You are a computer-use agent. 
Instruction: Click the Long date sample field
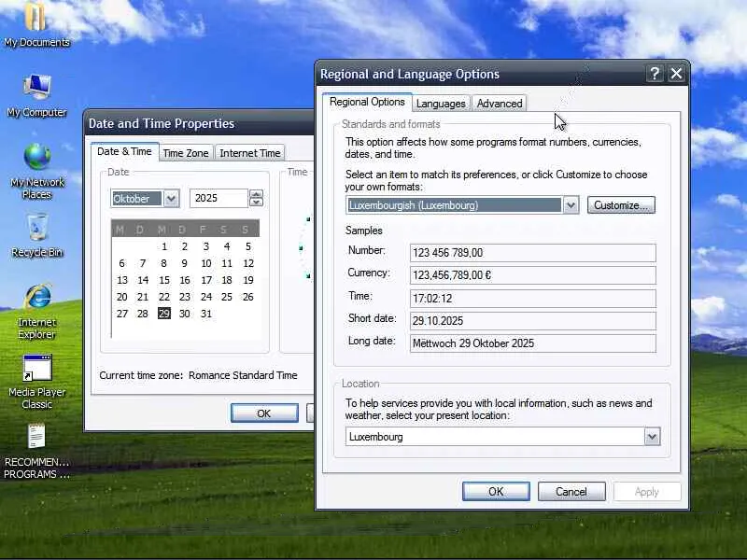[532, 343]
